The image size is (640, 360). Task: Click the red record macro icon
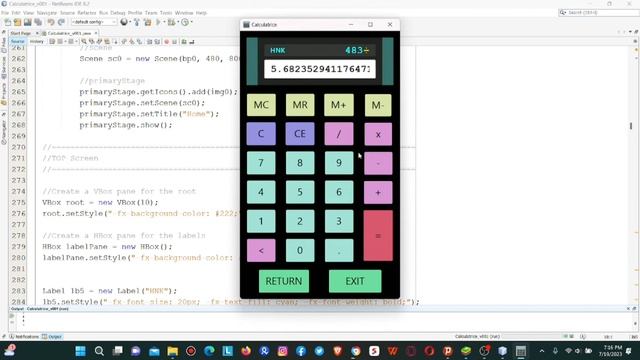pos(167,42)
